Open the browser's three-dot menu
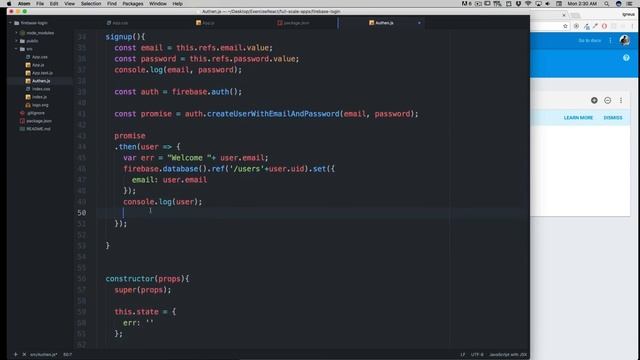The height and width of the screenshot is (360, 640). point(632,26)
